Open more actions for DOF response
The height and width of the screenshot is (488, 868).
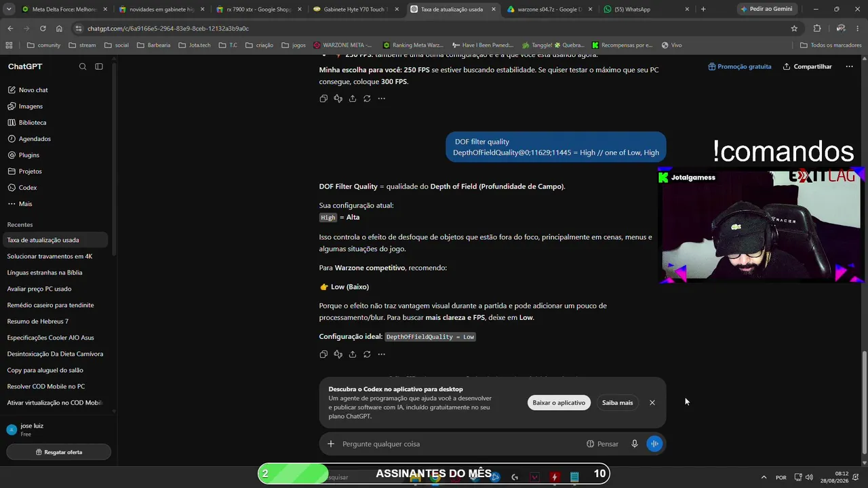point(381,354)
